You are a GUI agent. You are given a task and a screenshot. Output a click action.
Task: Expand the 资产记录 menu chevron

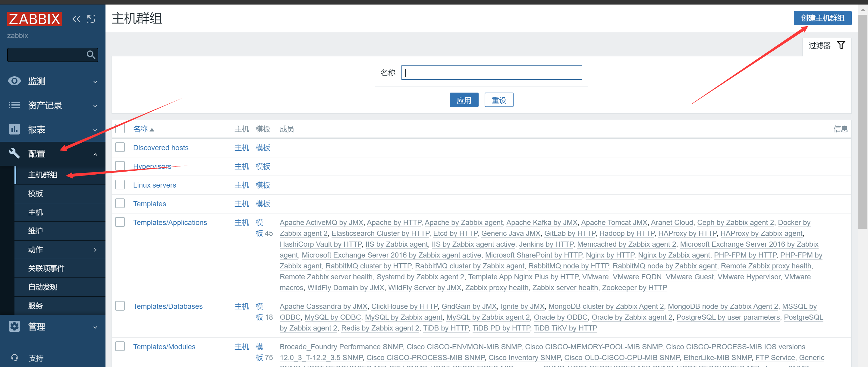pos(95,106)
